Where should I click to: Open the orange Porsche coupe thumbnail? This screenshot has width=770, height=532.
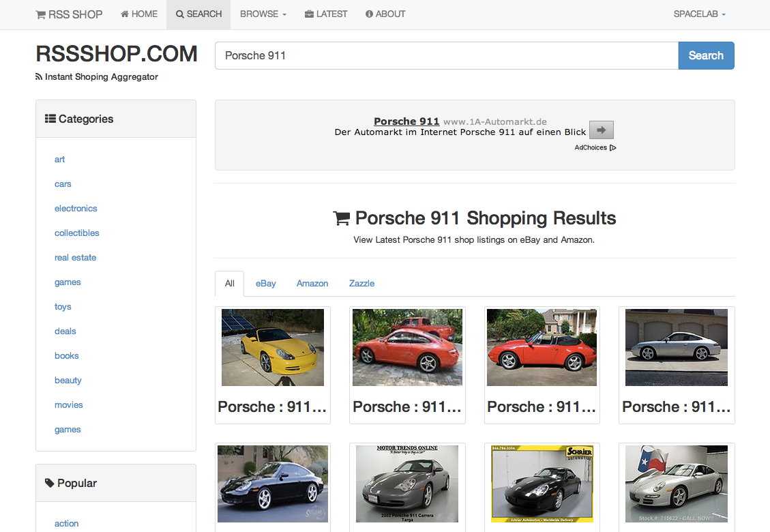[x=407, y=347]
